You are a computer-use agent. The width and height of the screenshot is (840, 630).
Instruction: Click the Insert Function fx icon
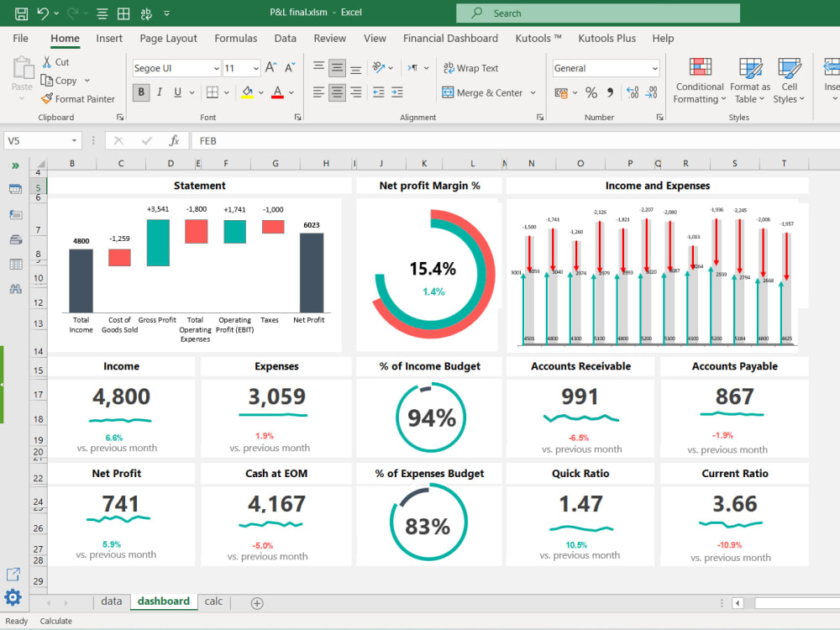(x=174, y=141)
